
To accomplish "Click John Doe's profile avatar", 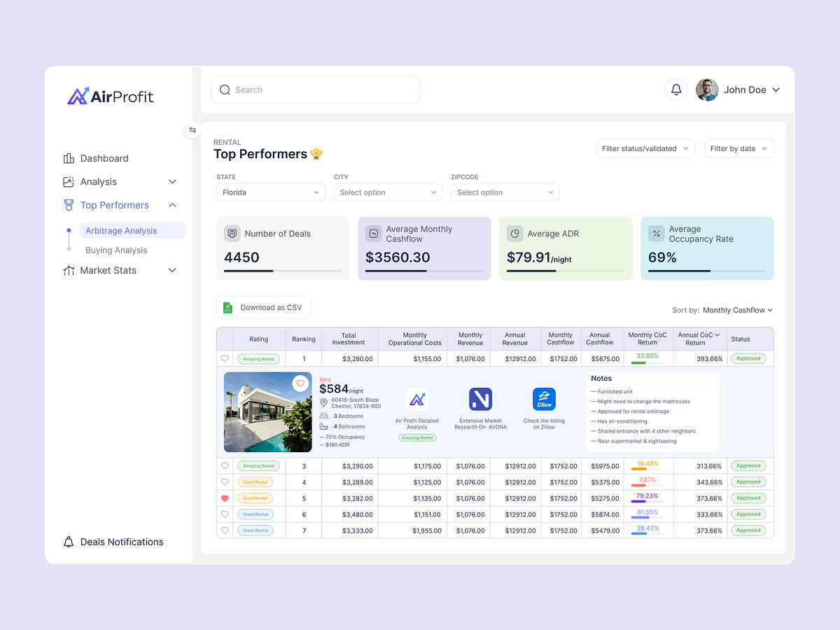I will click(707, 90).
